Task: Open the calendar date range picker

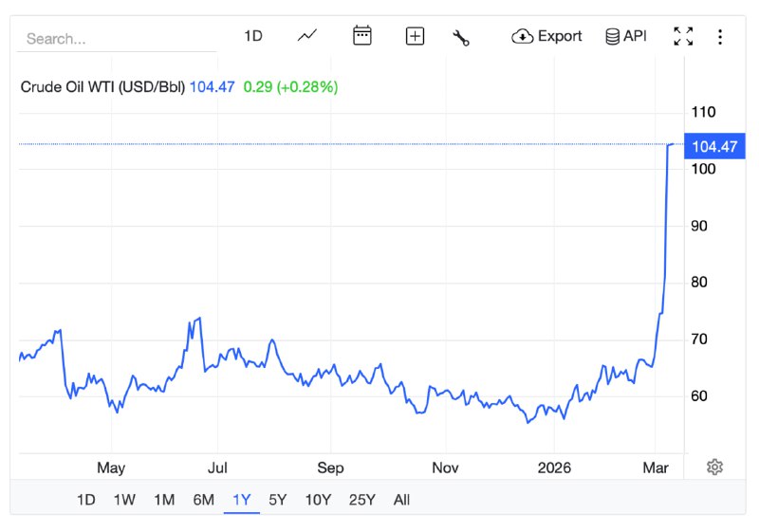Action: point(361,36)
